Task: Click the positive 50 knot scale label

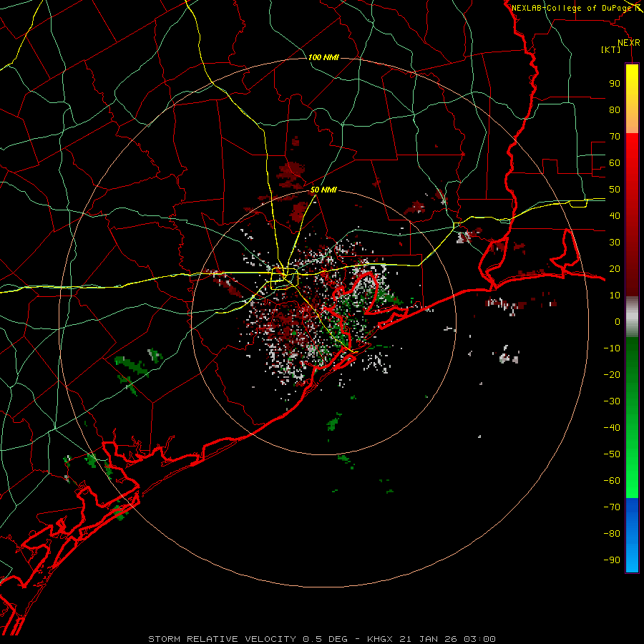Action: coord(615,190)
